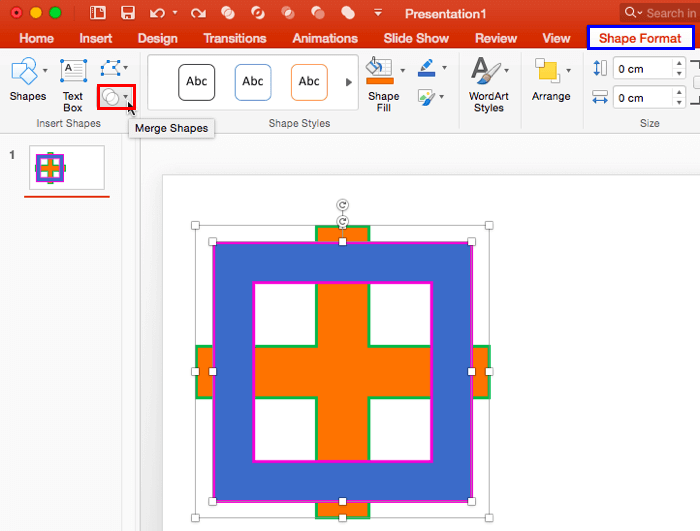Click the Search in presentation field

pyautogui.click(x=660, y=13)
